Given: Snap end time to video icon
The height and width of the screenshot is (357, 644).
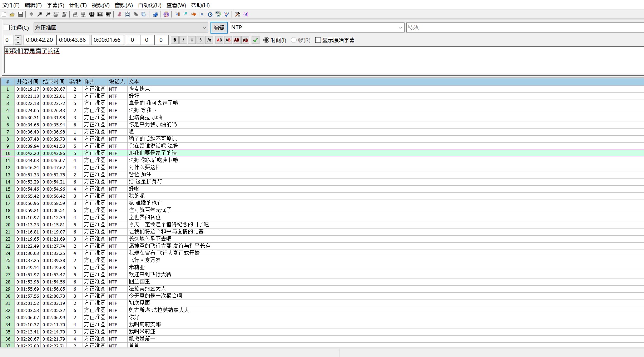Looking at the screenshot, I should 83,14.
